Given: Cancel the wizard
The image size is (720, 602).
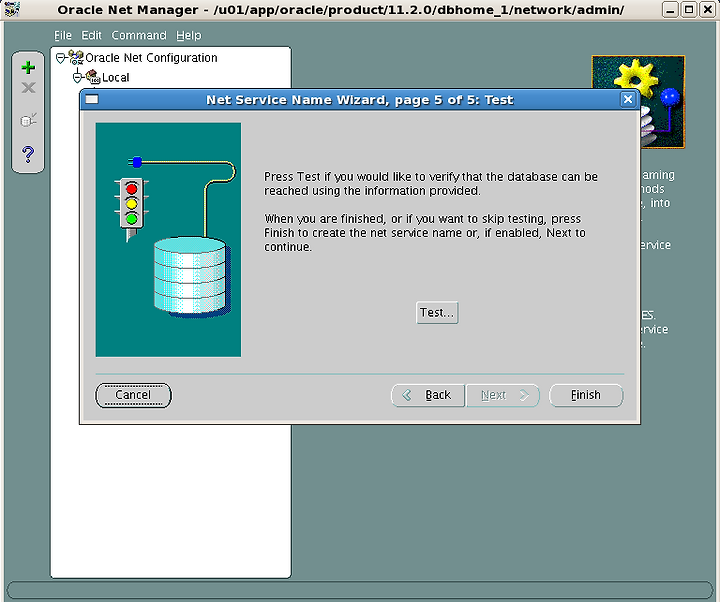Looking at the screenshot, I should (x=133, y=395).
